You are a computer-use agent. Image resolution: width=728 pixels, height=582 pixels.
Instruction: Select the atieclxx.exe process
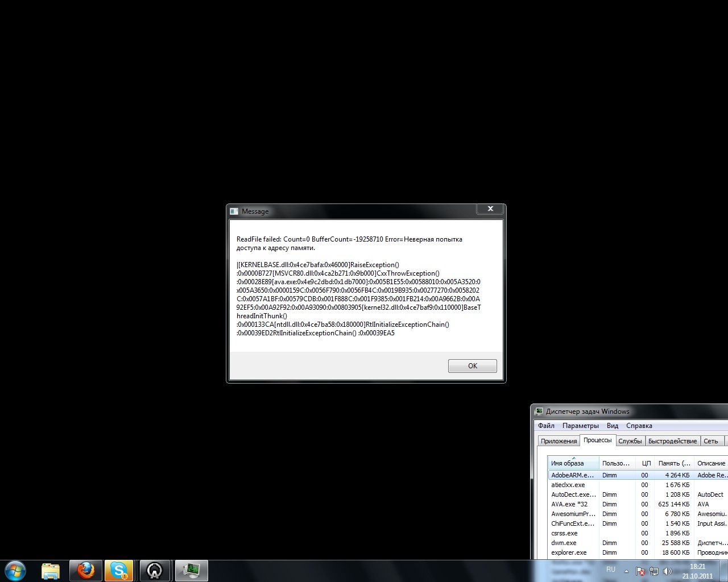click(x=638, y=485)
